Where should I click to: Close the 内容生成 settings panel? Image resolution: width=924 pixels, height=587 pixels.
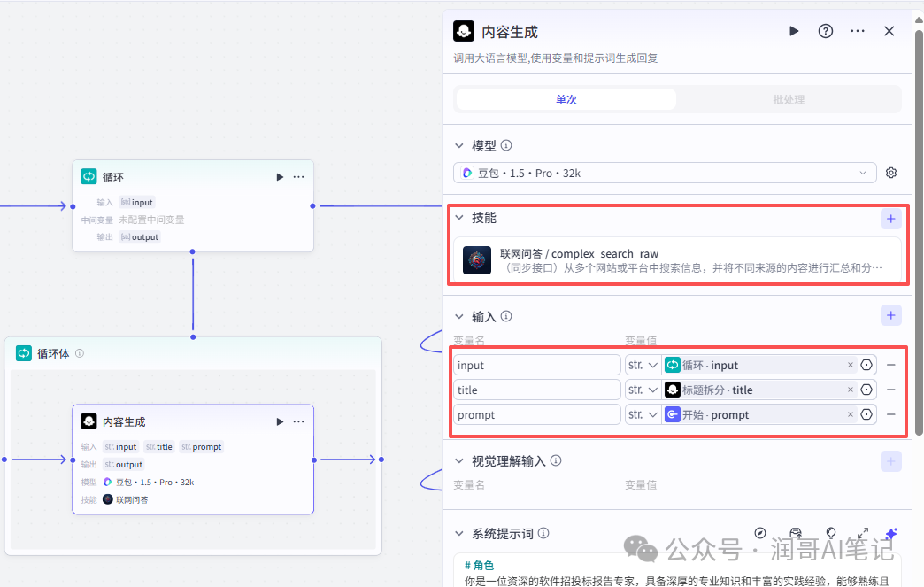coord(889,31)
